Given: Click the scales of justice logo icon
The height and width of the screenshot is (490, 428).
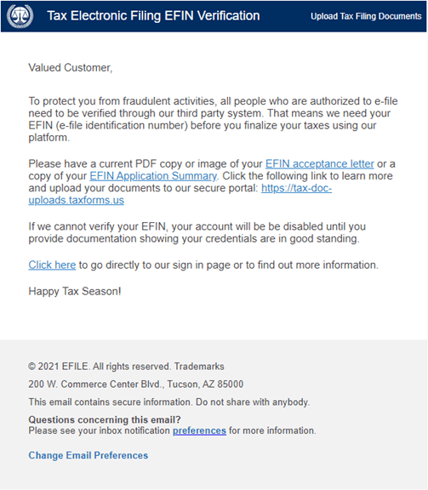Looking at the screenshot, I should (20, 16).
